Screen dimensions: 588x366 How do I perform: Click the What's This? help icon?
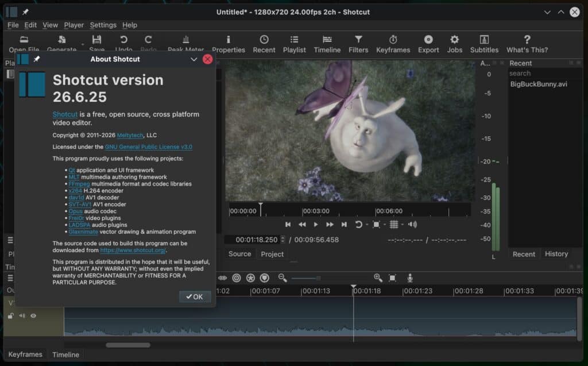click(x=527, y=44)
